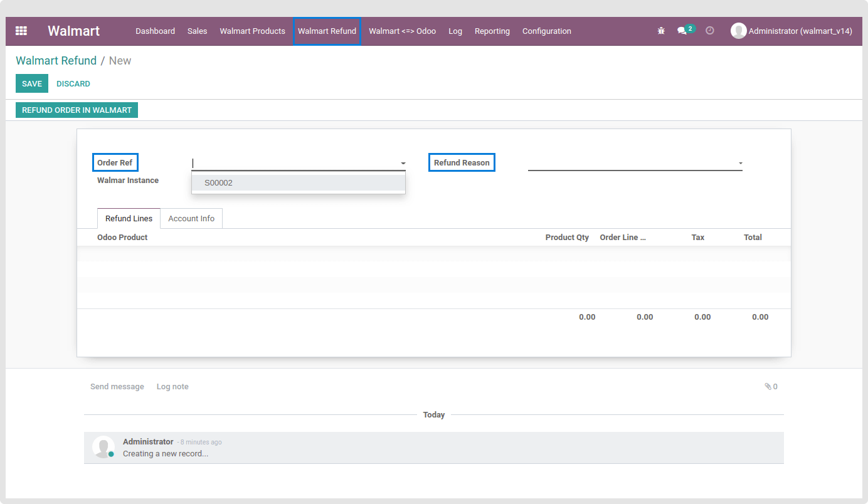Click the Total column header
The height and width of the screenshot is (504, 868).
click(753, 238)
